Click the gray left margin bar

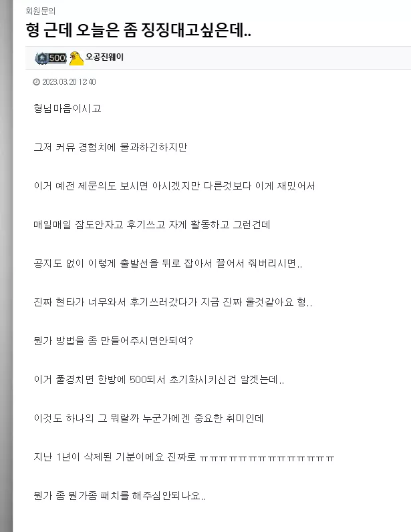[x=7, y=266]
